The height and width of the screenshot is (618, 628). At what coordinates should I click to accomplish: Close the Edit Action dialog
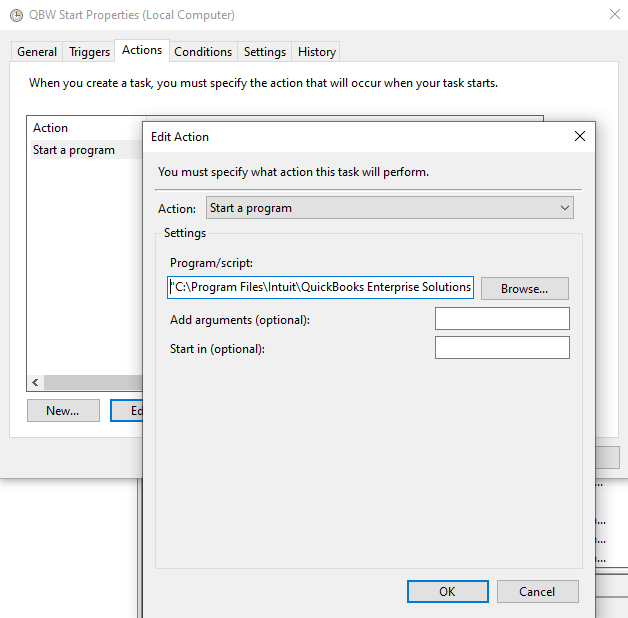[x=579, y=136]
